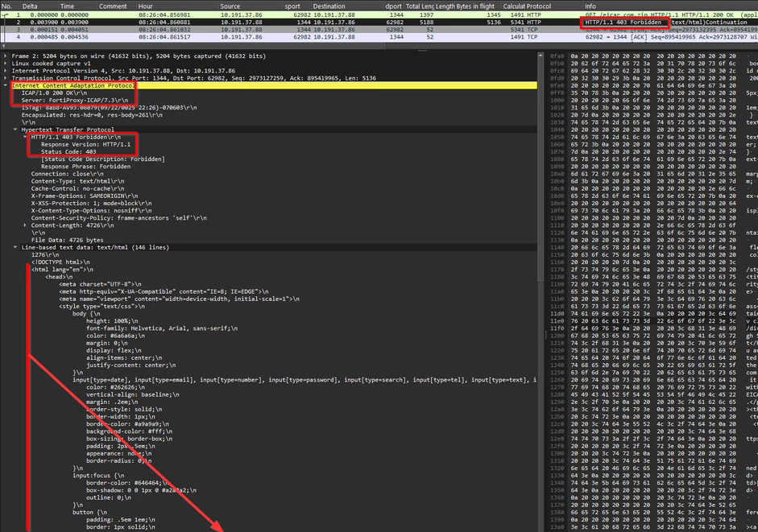The image size is (758, 532).
Task: Select Content-Type: text/html header
Action: tap(78, 181)
